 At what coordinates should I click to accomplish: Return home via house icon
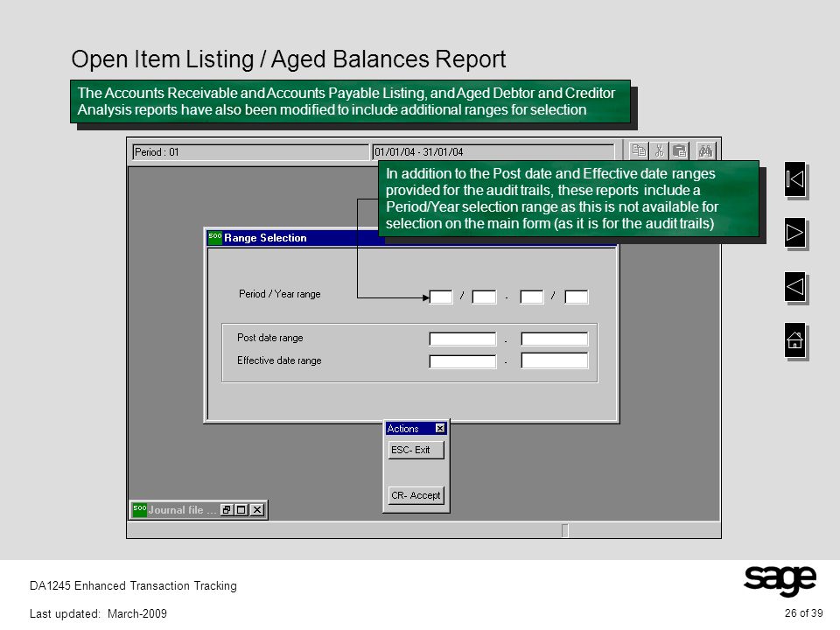(x=795, y=339)
